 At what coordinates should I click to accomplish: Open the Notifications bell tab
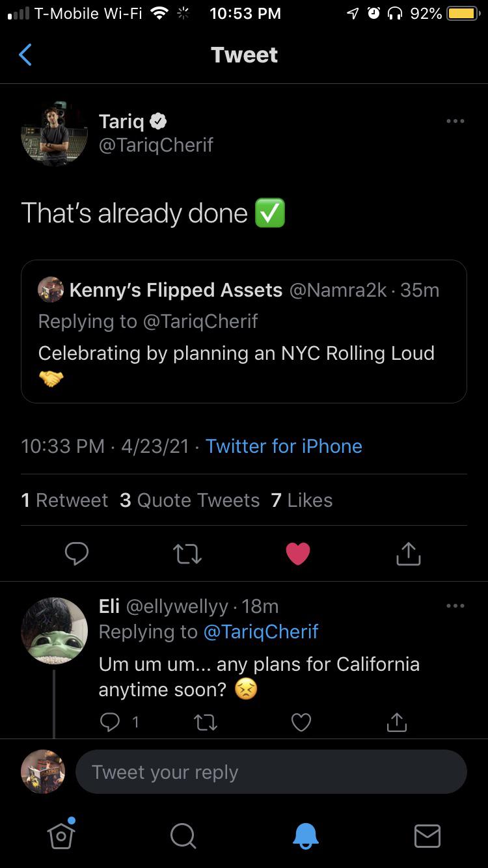tap(305, 835)
